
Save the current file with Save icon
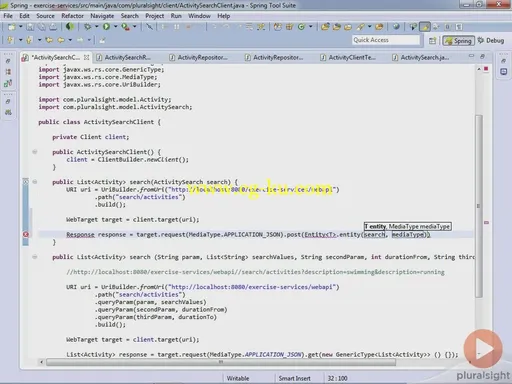[30, 27]
